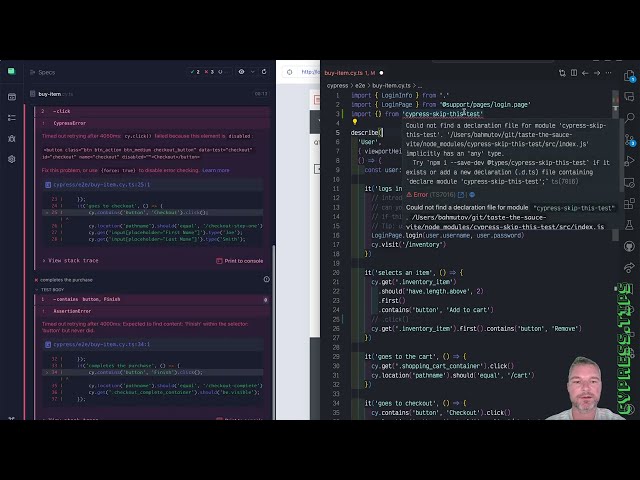Screen dimensions: 640x480
Task: Click the keyboard shortcuts icon in Cypress sidebar
Action: pos(11,418)
